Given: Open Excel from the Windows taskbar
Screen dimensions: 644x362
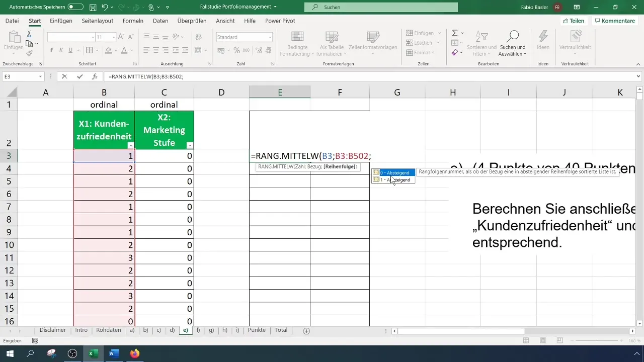Looking at the screenshot, I should point(93,353).
